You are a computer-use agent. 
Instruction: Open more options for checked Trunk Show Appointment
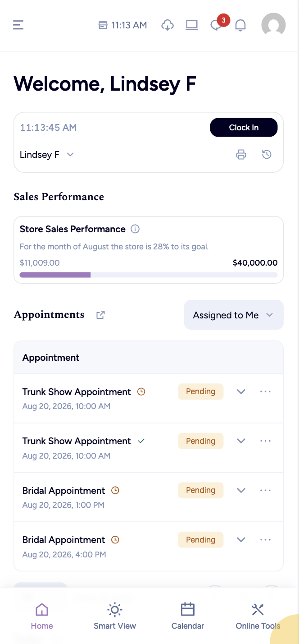(266, 441)
